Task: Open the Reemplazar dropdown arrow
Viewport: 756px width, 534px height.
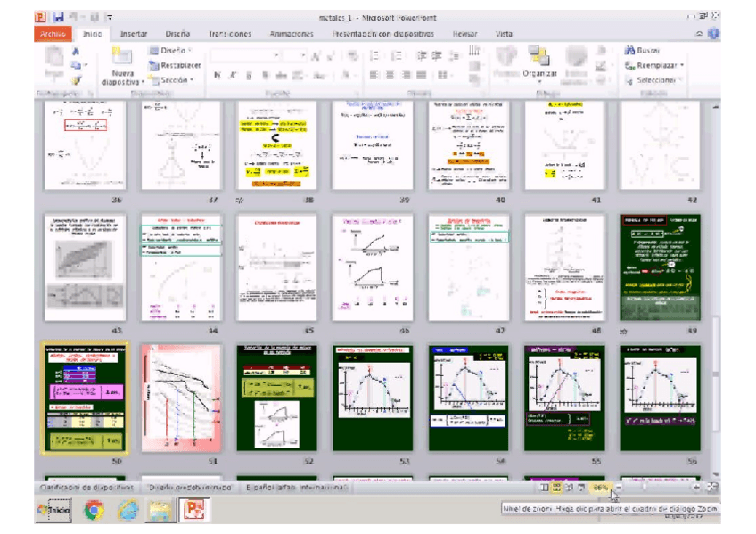Action: (x=682, y=65)
